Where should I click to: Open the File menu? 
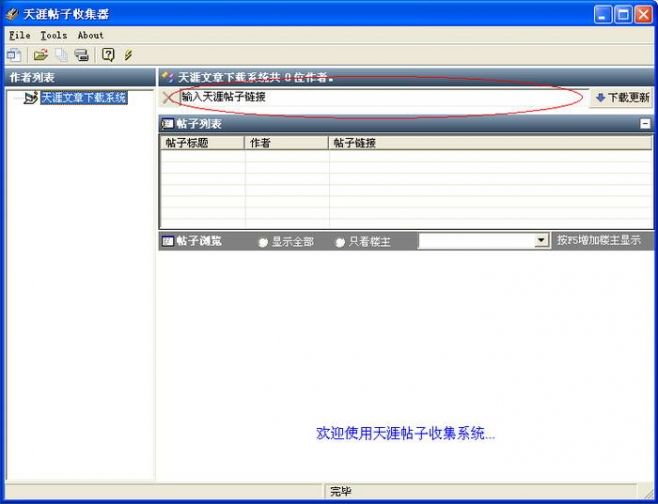pos(20,35)
